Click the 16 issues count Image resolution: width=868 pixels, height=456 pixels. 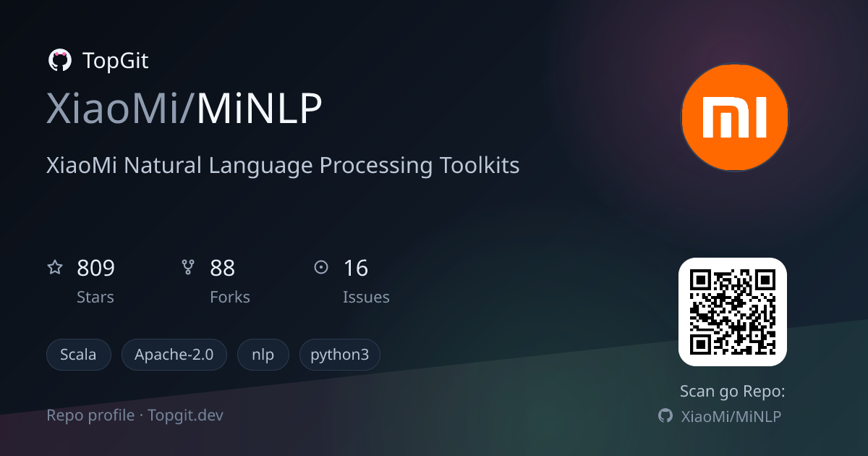click(x=355, y=269)
